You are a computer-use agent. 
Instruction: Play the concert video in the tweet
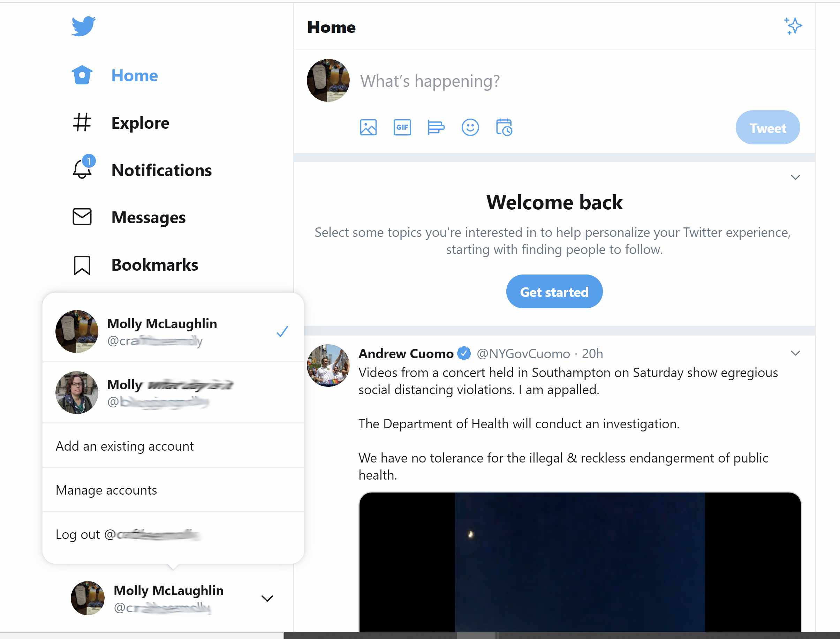[x=580, y=562]
